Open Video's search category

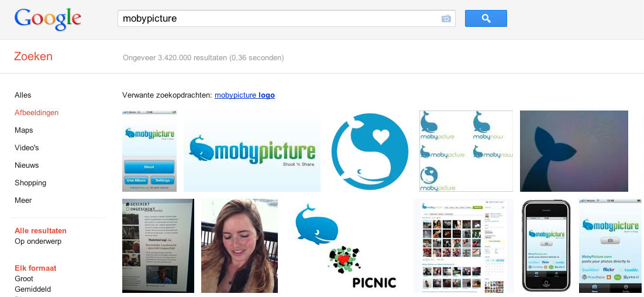pyautogui.click(x=27, y=148)
